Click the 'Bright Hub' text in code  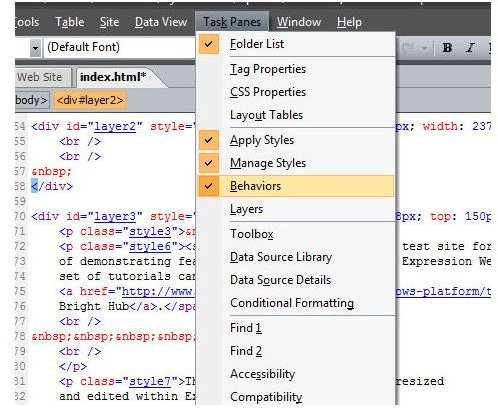94,307
